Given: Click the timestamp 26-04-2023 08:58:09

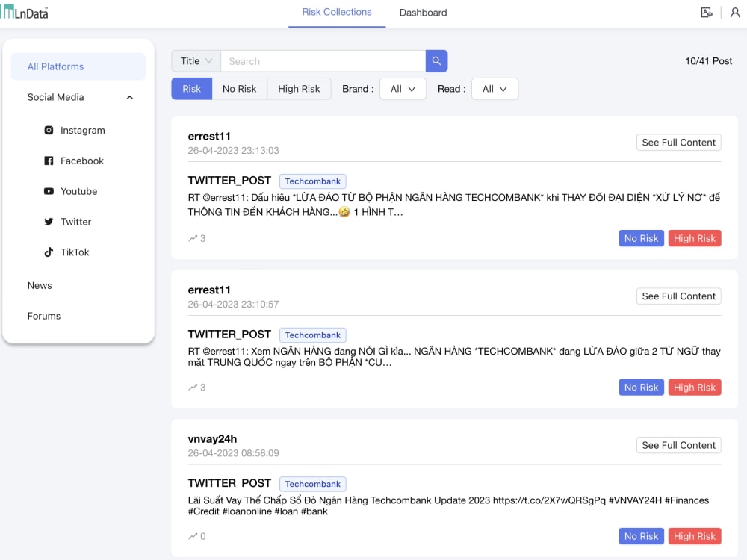Looking at the screenshot, I should (x=233, y=453).
